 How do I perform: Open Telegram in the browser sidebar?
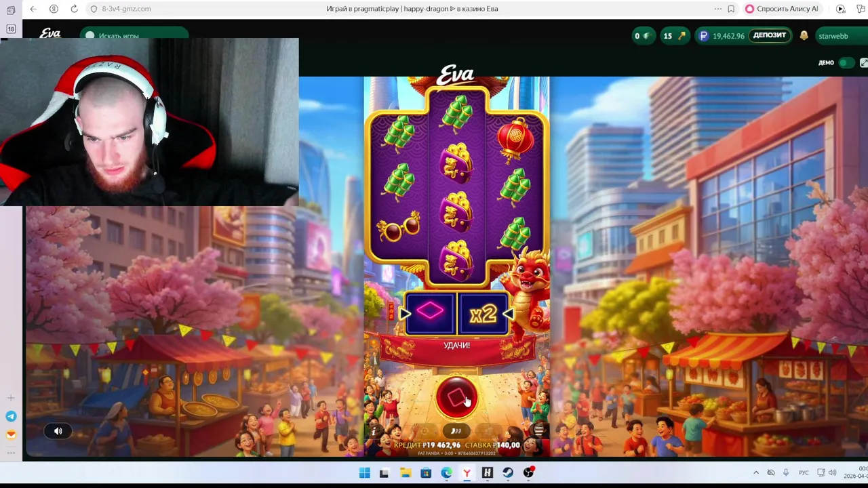11,416
